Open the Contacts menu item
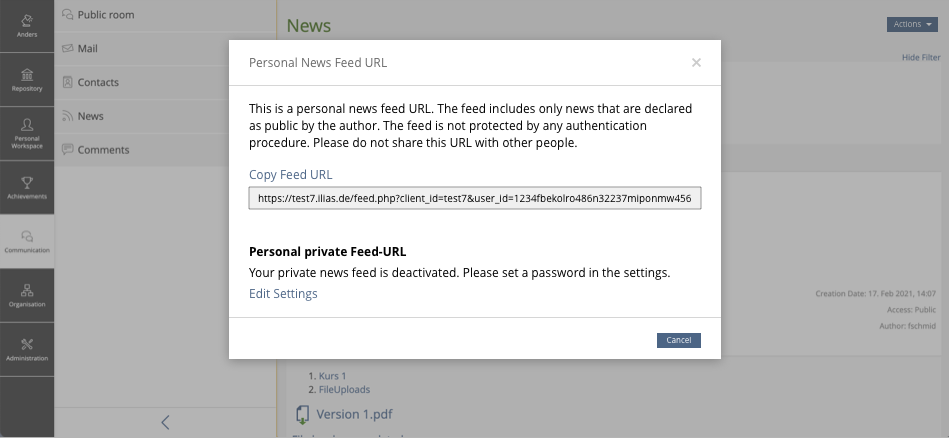 pyautogui.click(x=98, y=82)
